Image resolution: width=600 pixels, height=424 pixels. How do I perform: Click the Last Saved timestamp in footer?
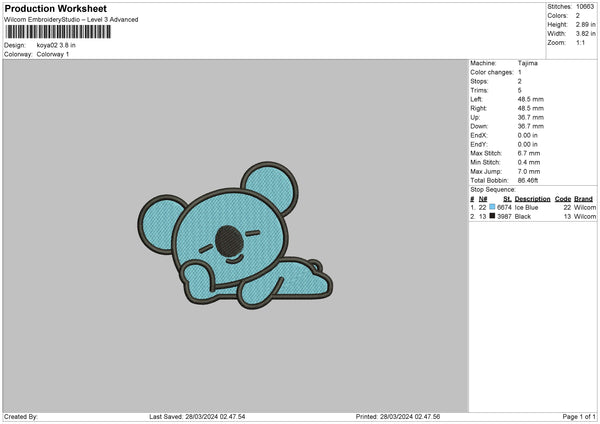[x=197, y=416]
